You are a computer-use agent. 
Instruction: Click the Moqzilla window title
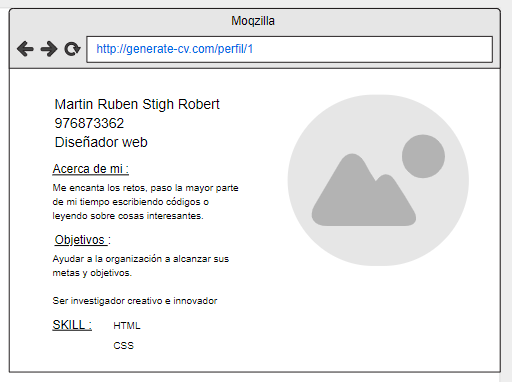(x=253, y=21)
